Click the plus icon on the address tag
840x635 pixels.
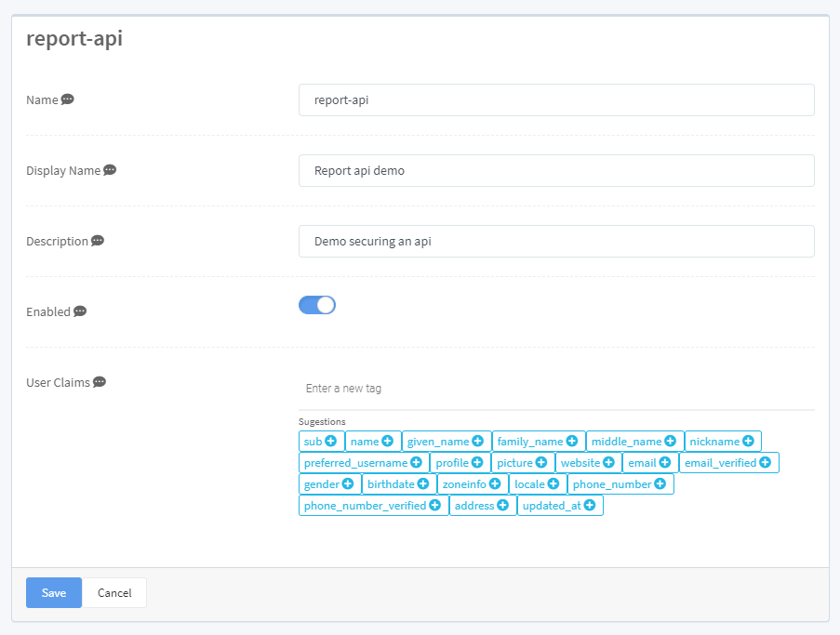coord(503,505)
